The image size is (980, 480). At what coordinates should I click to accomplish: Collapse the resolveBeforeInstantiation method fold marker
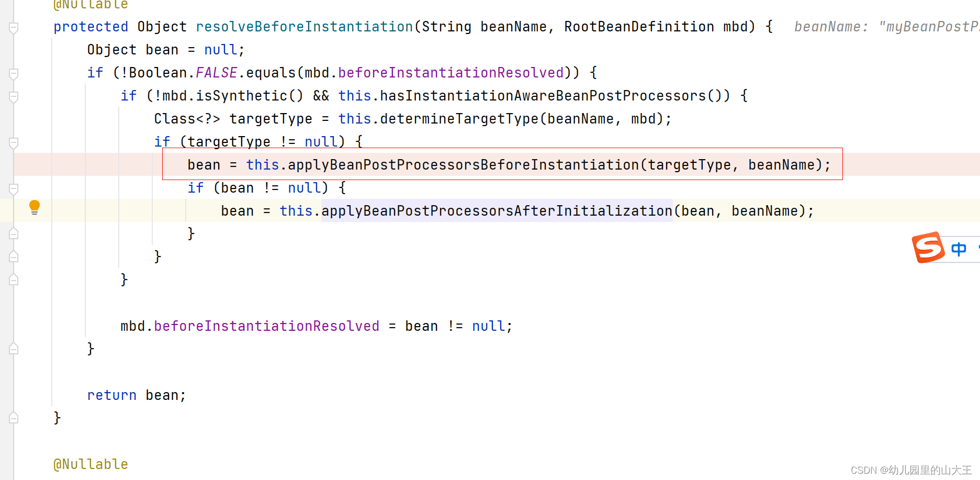(x=13, y=27)
